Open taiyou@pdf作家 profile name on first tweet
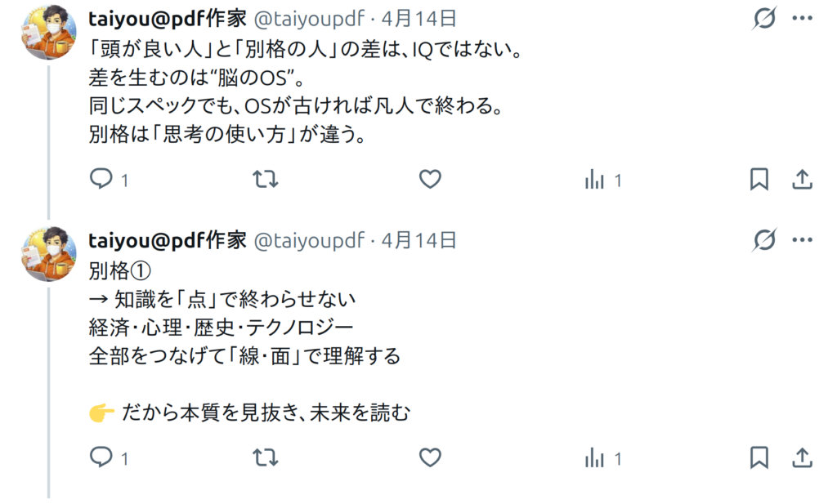This screenshot has height=504, width=837. tap(168, 20)
